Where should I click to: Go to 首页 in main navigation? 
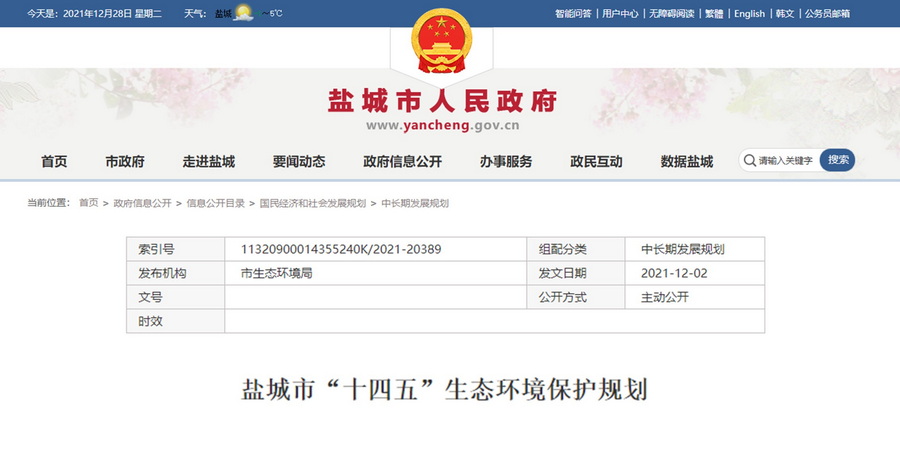(x=54, y=162)
